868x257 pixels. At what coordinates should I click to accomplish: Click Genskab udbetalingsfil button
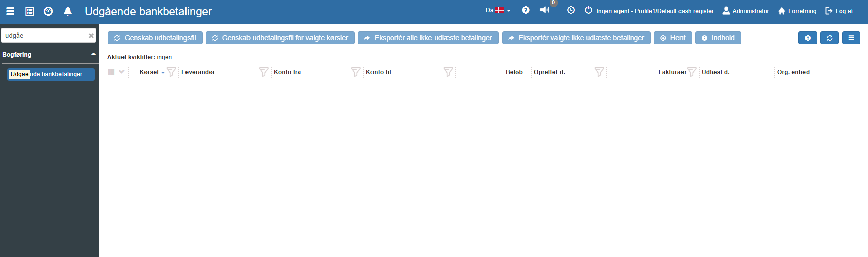tap(155, 38)
